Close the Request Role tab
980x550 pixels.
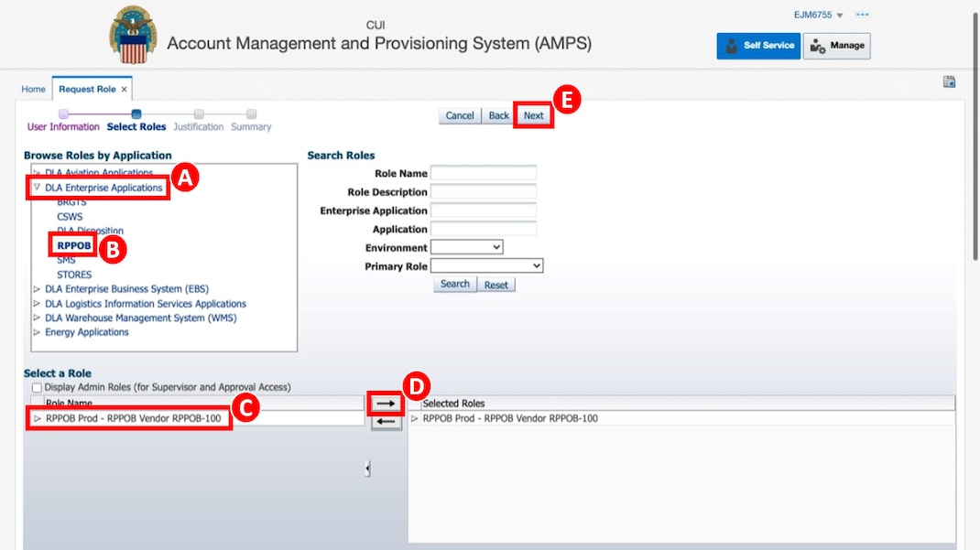(x=125, y=90)
